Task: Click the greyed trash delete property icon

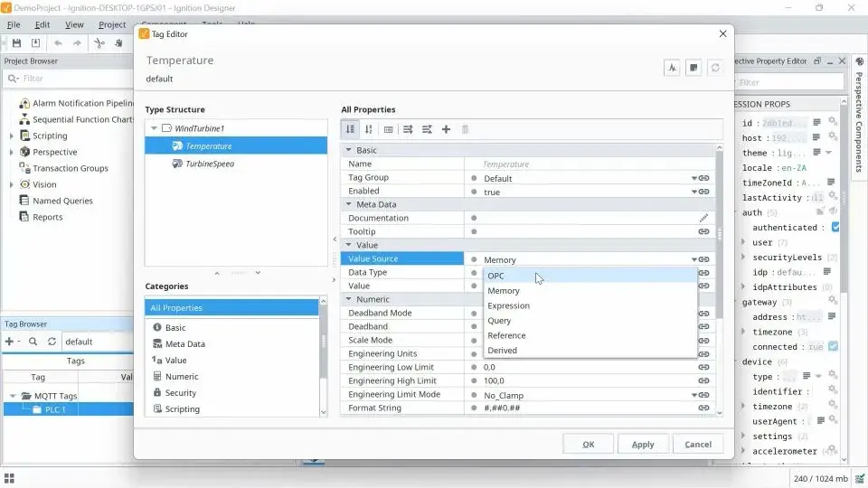Action: click(465, 129)
